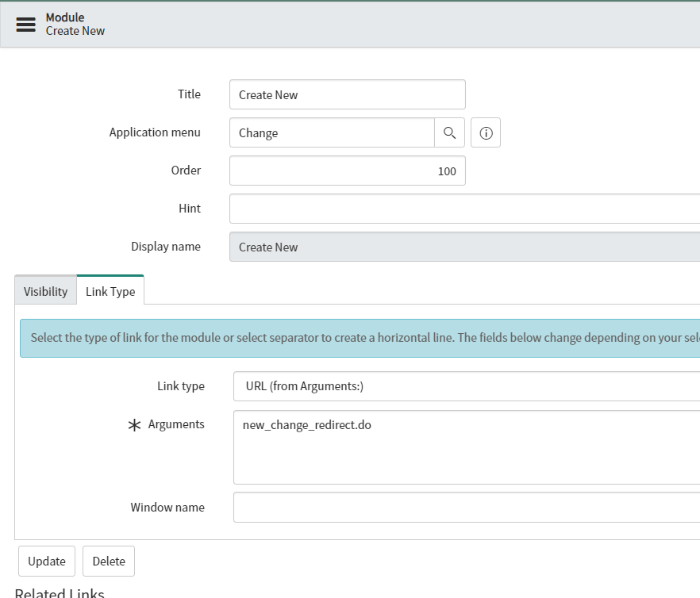
Task: Select the Link Type tab
Action: coord(110,291)
